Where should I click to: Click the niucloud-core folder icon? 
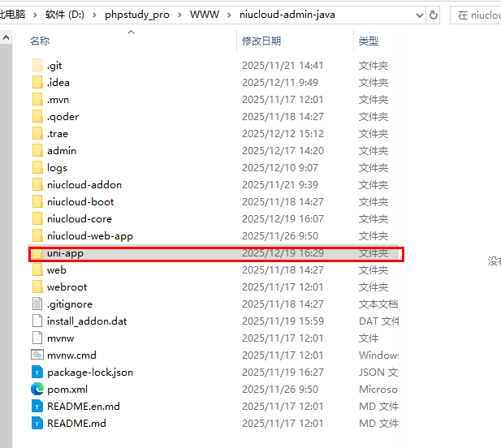pos(37,219)
